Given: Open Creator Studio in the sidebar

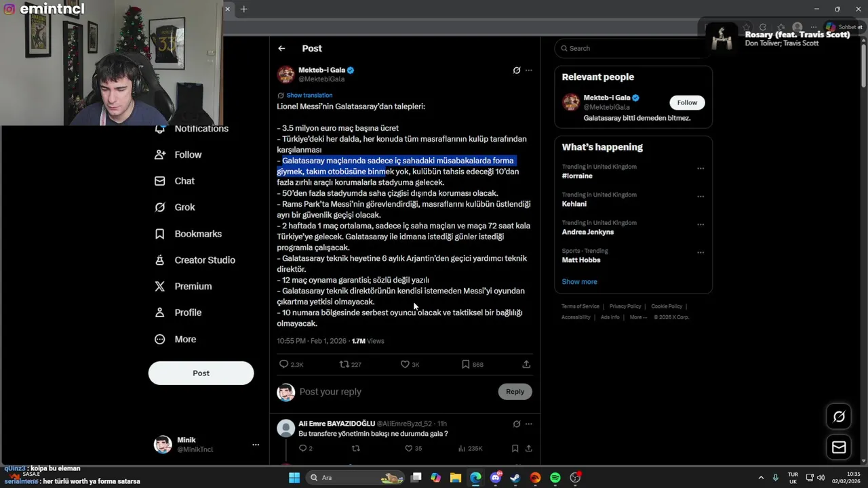Looking at the screenshot, I should pyautogui.click(x=195, y=260).
